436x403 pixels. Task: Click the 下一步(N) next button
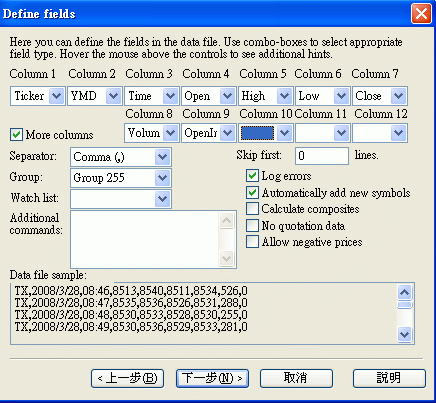(212, 378)
